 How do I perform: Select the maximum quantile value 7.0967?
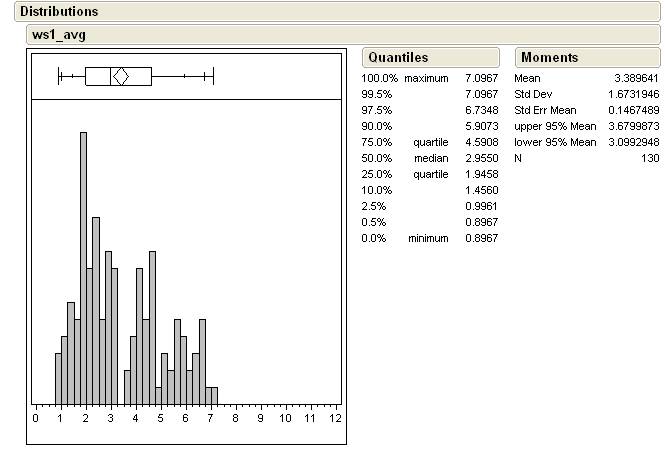point(481,78)
